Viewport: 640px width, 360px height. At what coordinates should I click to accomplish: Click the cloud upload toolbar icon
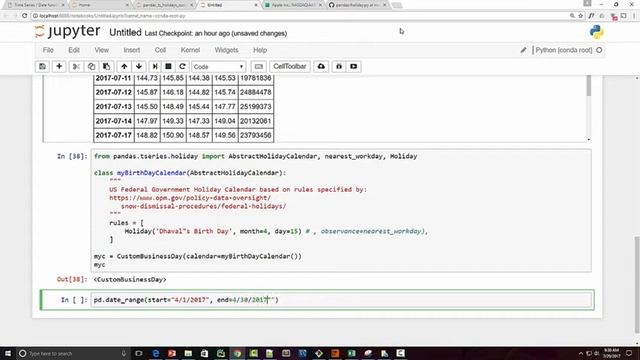[321, 67]
